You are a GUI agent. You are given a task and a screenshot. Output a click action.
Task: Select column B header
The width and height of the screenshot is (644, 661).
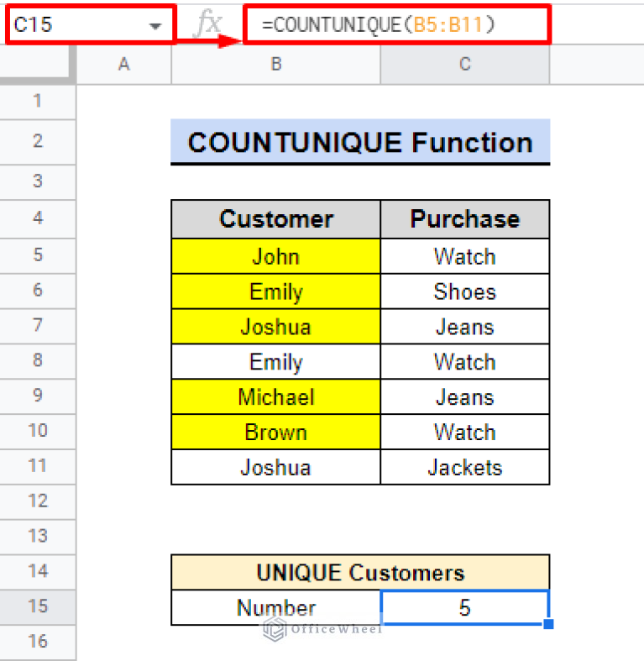pyautogui.click(x=275, y=65)
